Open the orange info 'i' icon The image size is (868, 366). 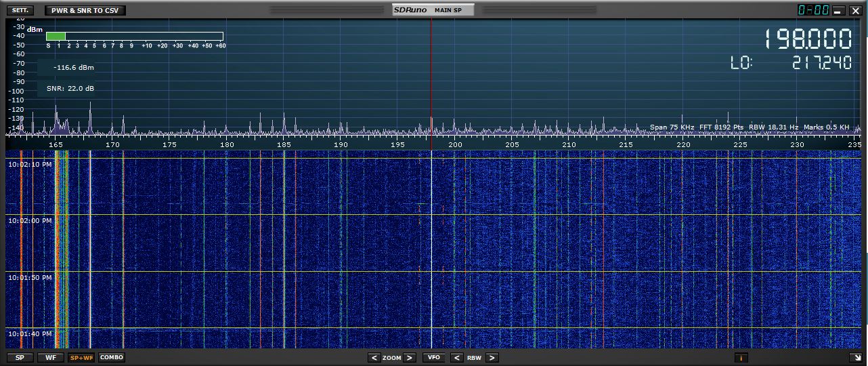pos(741,358)
